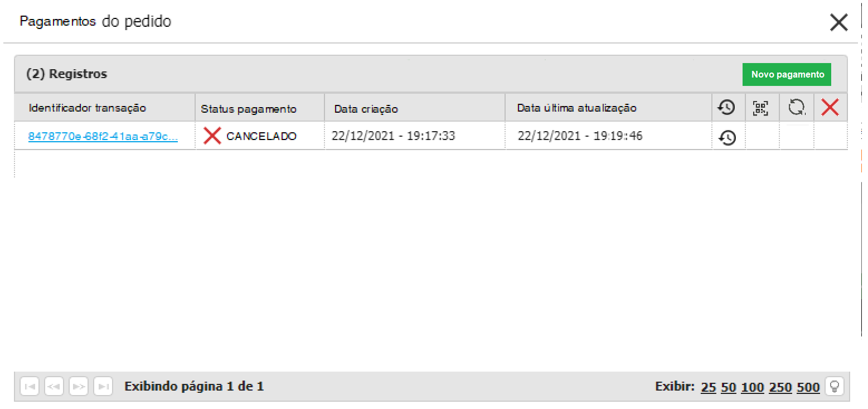868x409 pixels.
Task: Close the Pagamentos do pedido dialog
Action: pyautogui.click(x=838, y=22)
